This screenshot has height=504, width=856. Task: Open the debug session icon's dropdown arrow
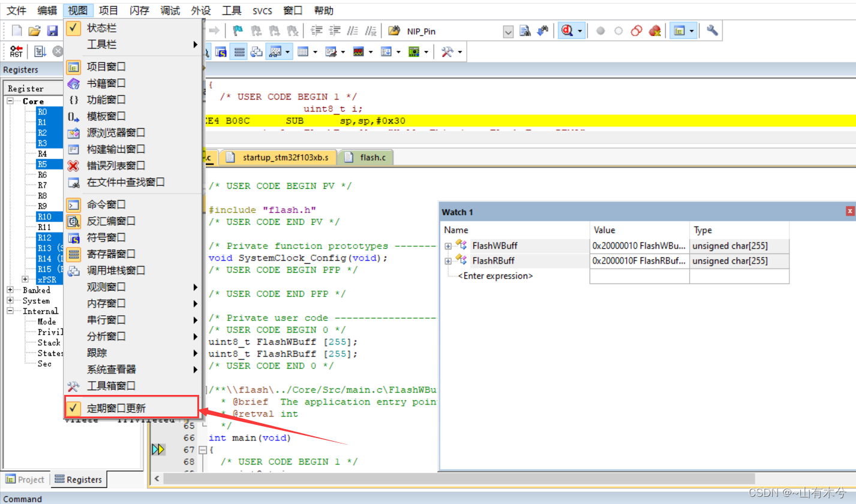579,31
